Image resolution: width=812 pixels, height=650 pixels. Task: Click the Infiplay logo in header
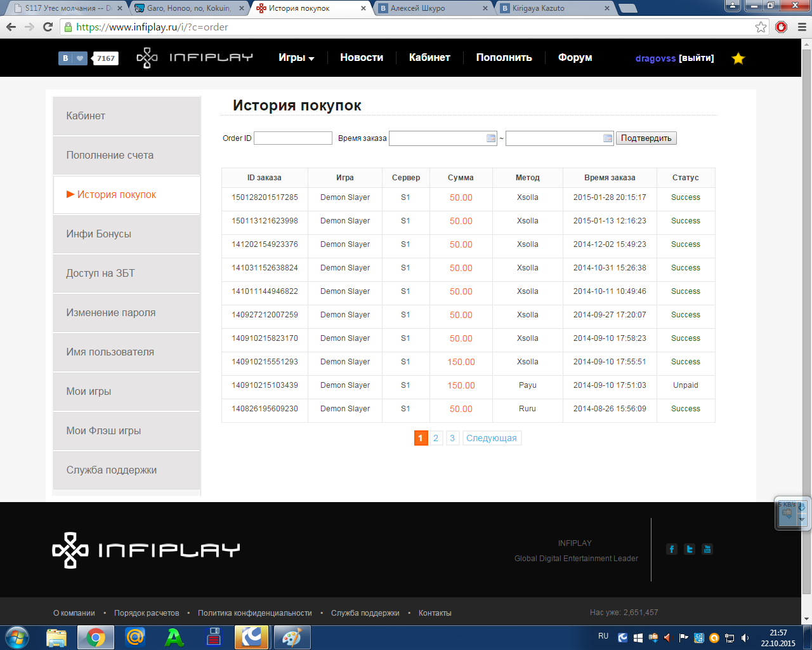[x=195, y=58]
